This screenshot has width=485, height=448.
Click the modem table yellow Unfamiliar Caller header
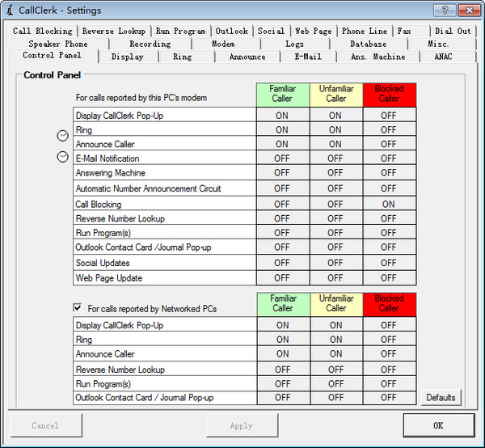(x=336, y=95)
